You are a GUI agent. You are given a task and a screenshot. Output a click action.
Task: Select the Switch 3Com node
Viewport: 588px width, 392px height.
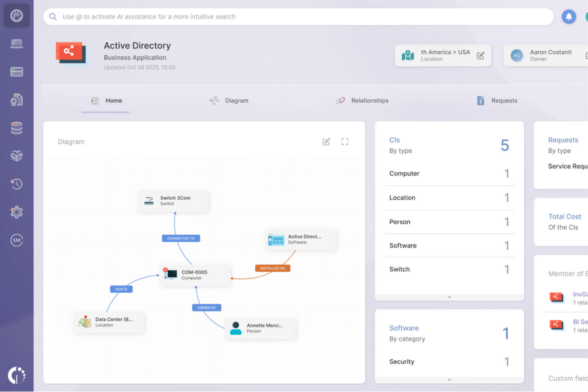(x=173, y=201)
